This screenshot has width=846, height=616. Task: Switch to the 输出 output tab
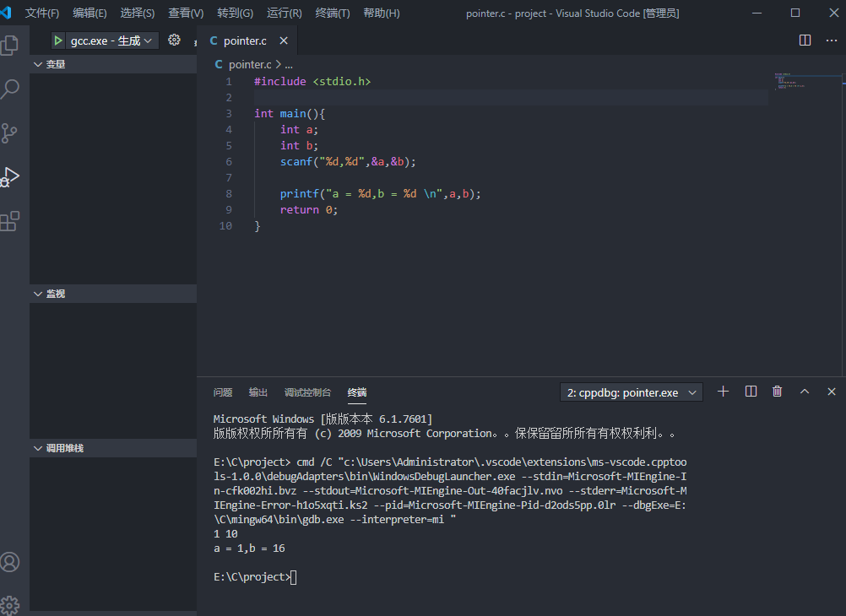tap(258, 392)
